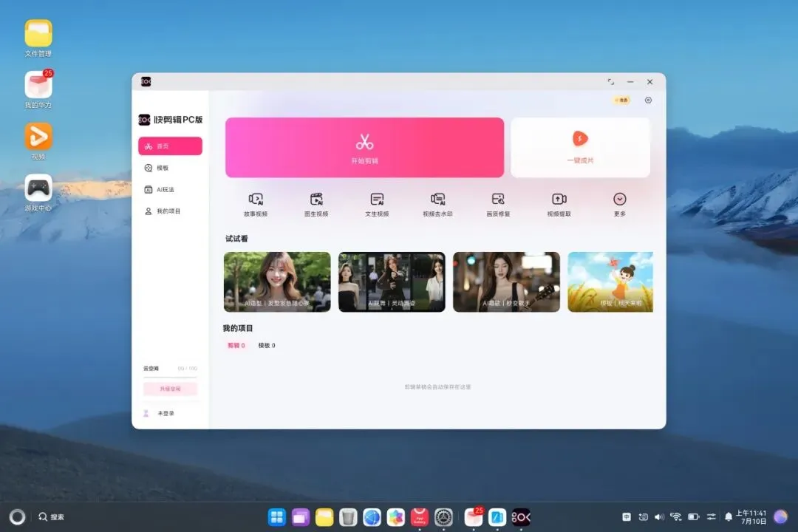
Task: Click the app icon in the title bar
Action: point(146,81)
